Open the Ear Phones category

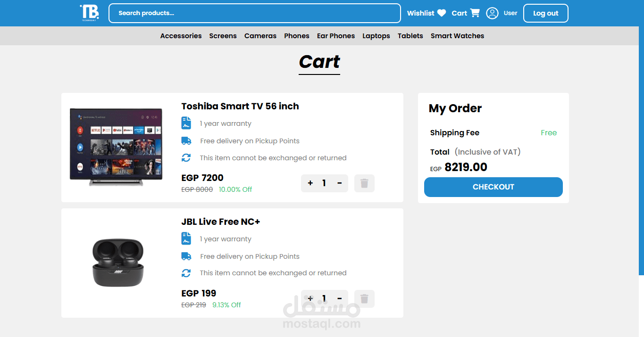pyautogui.click(x=336, y=36)
